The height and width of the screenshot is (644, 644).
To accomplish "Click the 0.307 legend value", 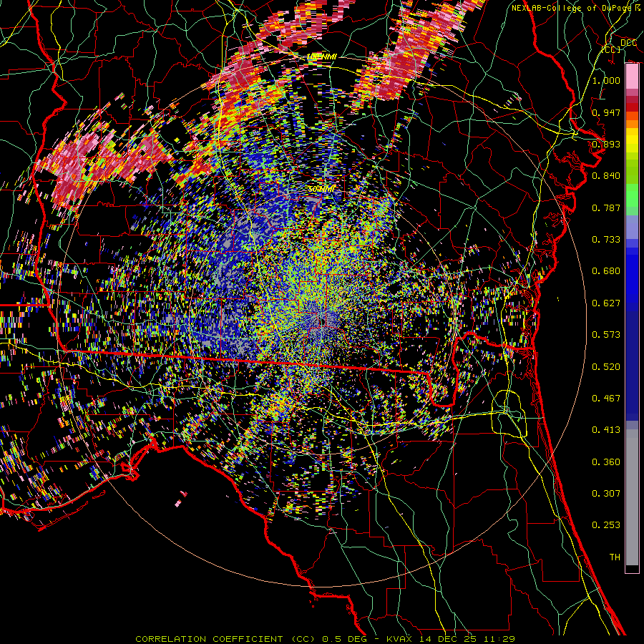I will [x=606, y=494].
